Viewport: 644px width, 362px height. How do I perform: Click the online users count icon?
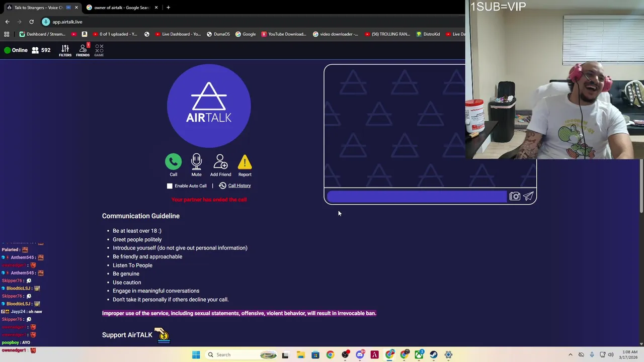pos(35,50)
